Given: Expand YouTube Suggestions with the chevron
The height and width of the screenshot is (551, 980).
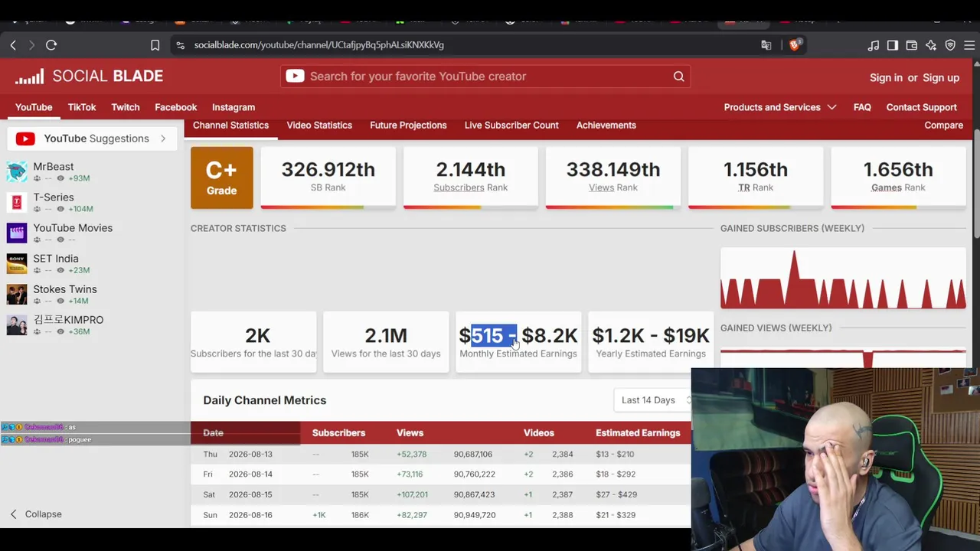Looking at the screenshot, I should coord(163,139).
